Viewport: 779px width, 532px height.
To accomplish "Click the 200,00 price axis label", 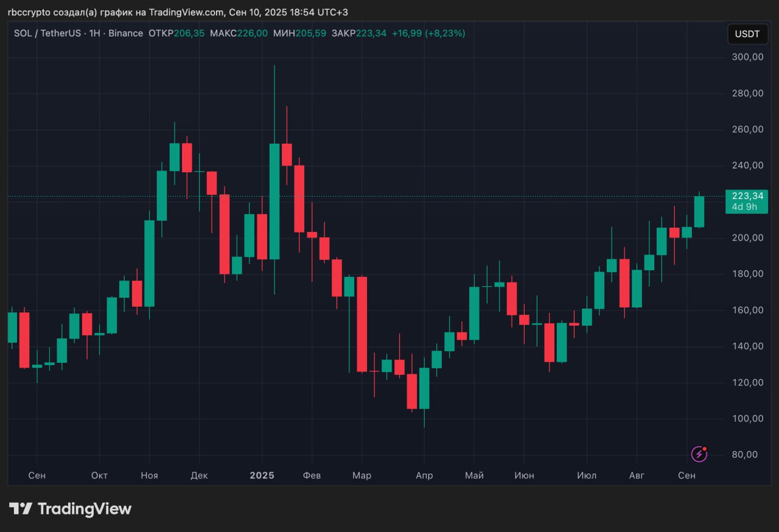I will pos(747,237).
